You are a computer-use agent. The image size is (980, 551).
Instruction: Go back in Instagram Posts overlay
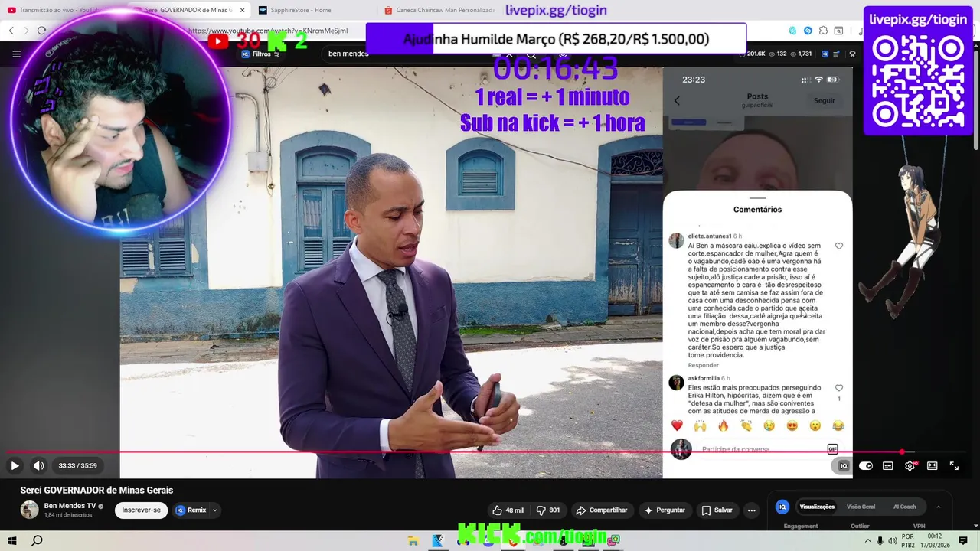pos(677,101)
